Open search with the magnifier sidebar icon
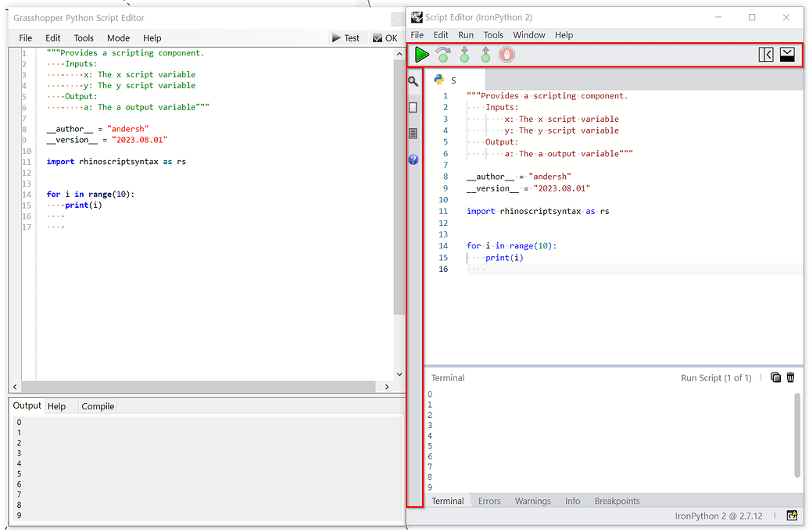The width and height of the screenshot is (809, 532). tap(413, 80)
